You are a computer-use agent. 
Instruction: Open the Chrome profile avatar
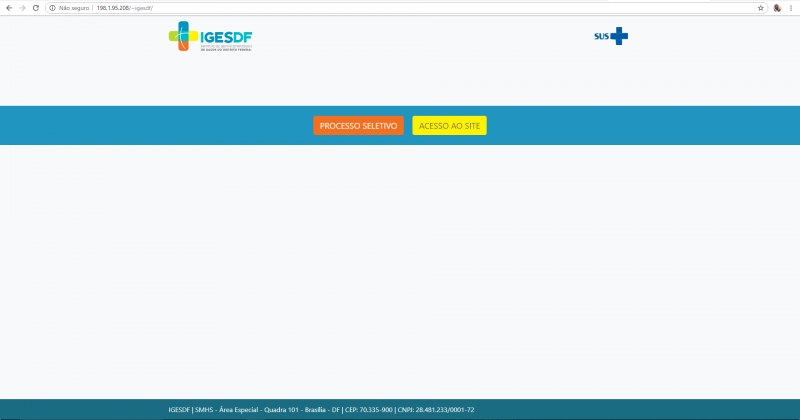tap(777, 7)
